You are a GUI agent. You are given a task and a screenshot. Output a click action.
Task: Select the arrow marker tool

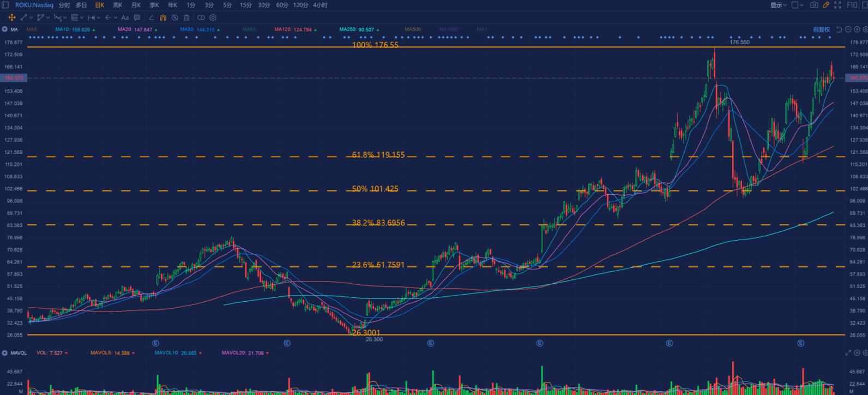[108, 17]
